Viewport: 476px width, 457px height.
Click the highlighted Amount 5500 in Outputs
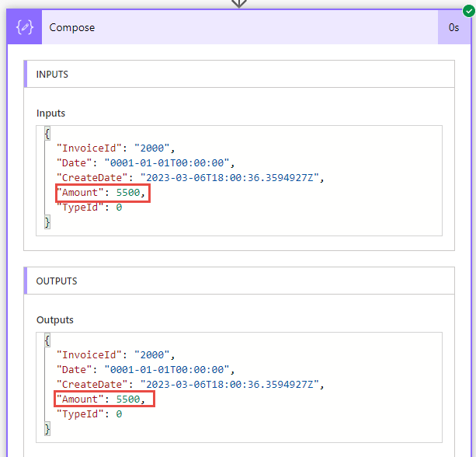point(104,399)
